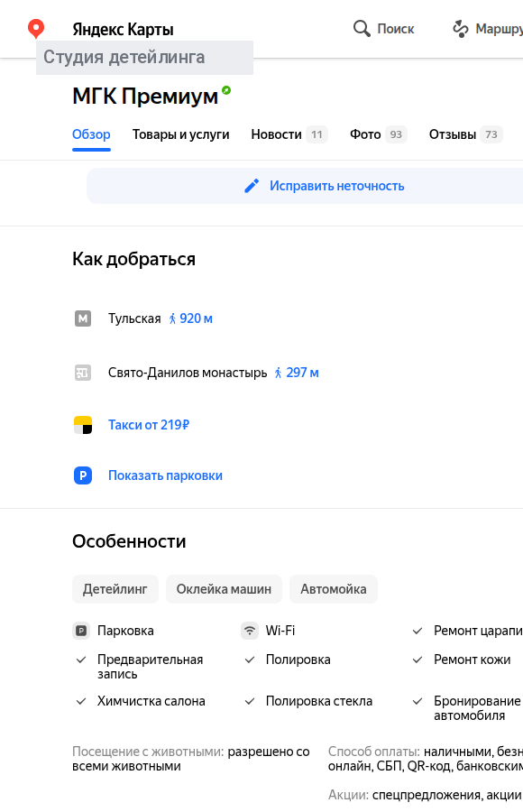Click the Особенности heading
Image resolution: width=523 pixels, height=812 pixels.
click(x=129, y=541)
